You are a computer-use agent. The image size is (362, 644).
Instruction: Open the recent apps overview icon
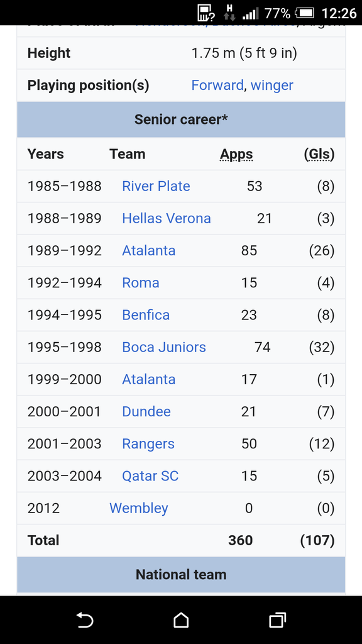(277, 619)
